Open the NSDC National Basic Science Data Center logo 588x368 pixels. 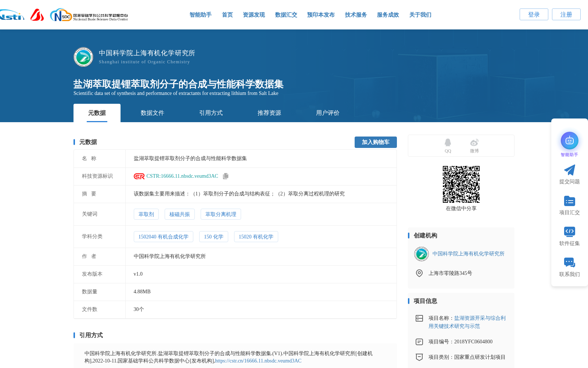coord(89,15)
